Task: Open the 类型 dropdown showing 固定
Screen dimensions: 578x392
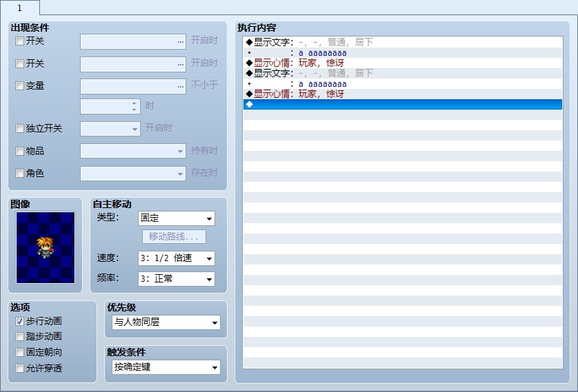Action: (176, 218)
